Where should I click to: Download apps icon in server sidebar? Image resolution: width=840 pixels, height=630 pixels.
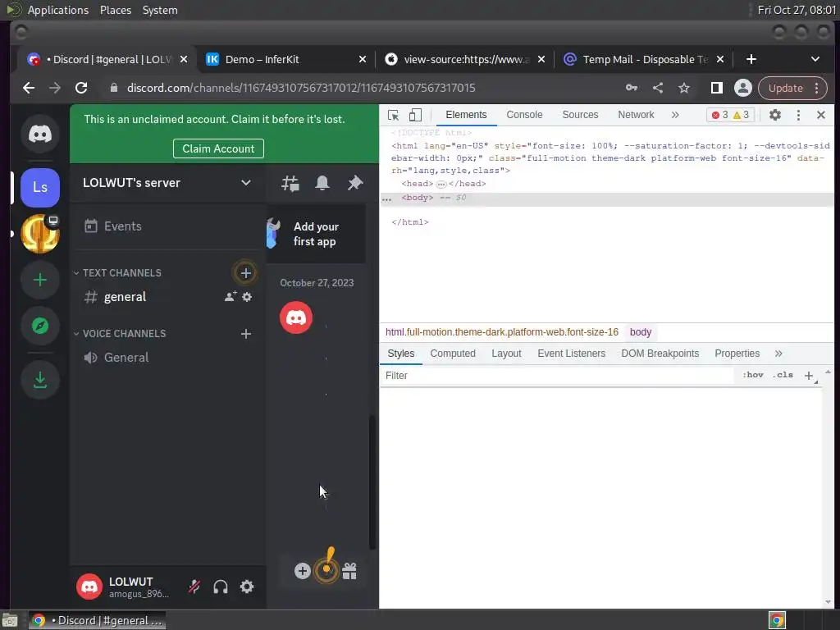coord(39,380)
